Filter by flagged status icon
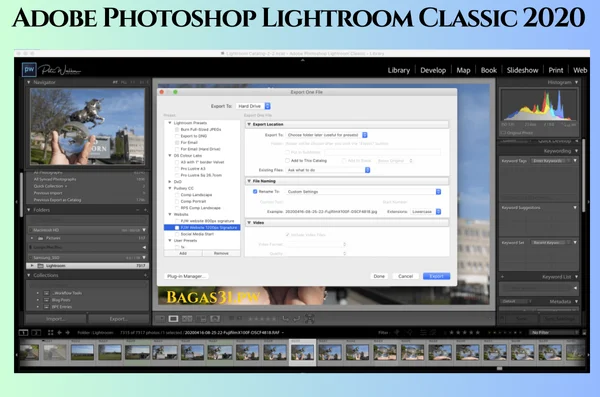 [x=397, y=333]
